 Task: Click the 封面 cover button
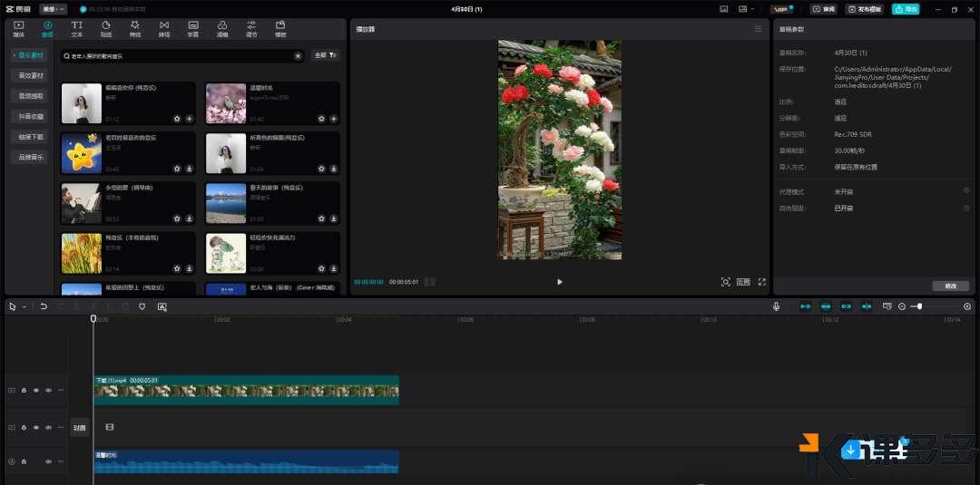[x=79, y=428]
